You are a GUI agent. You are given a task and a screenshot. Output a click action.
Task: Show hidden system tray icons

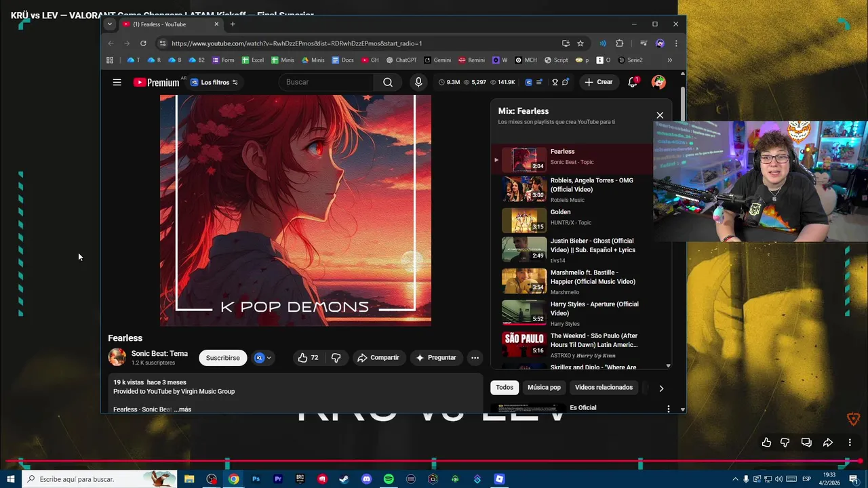pos(735,479)
